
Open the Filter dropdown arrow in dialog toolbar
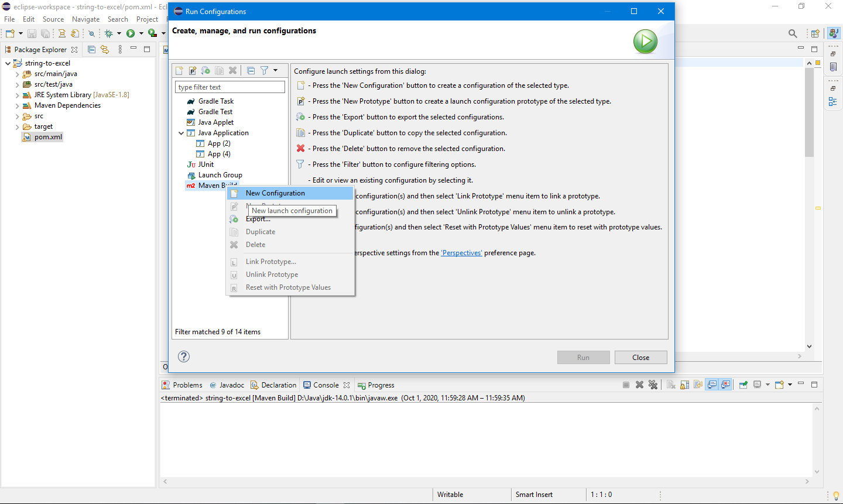(275, 70)
